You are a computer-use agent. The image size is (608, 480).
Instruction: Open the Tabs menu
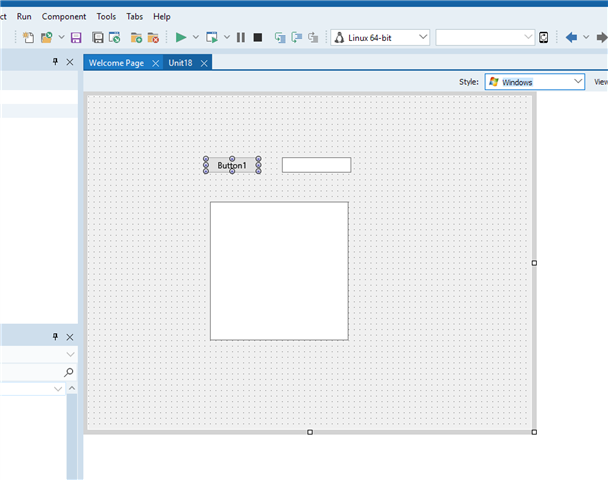[x=135, y=17]
